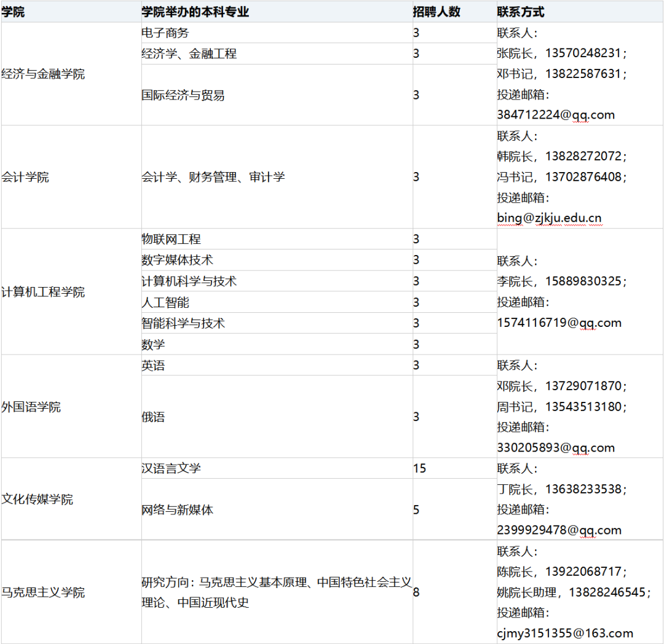Click the email 384712224@qq.com

click(556, 115)
